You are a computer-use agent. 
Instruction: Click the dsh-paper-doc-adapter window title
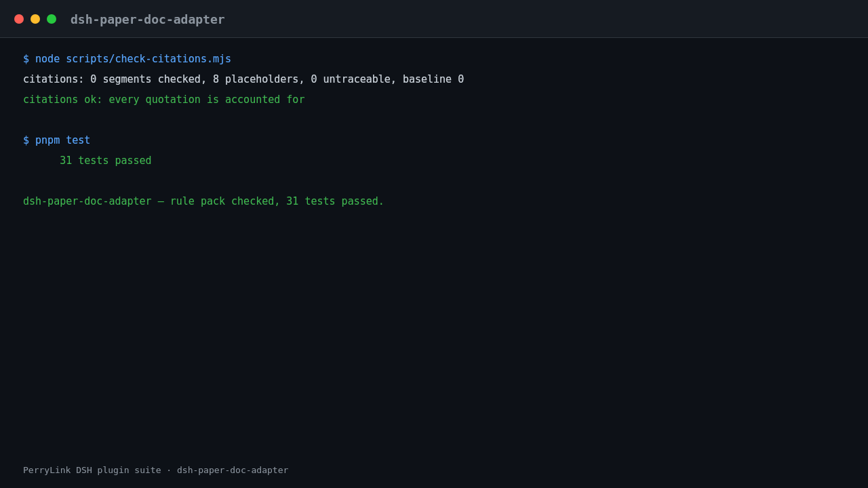tap(147, 20)
